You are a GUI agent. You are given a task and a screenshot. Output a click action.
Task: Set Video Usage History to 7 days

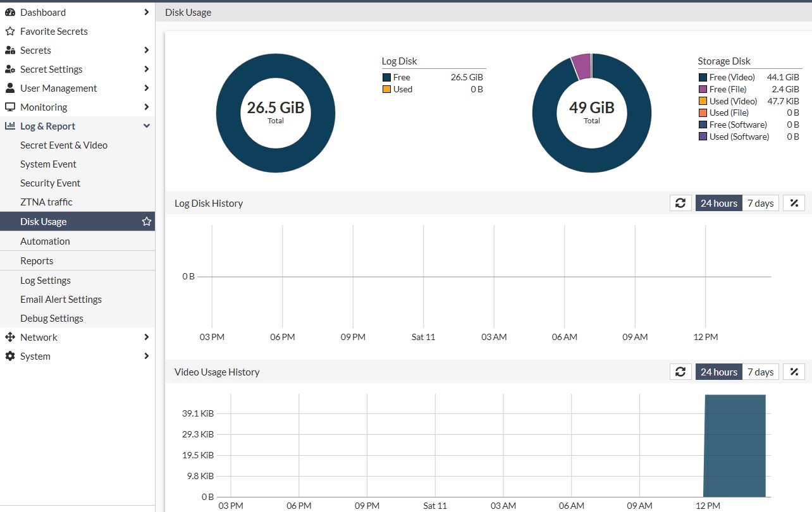(760, 372)
